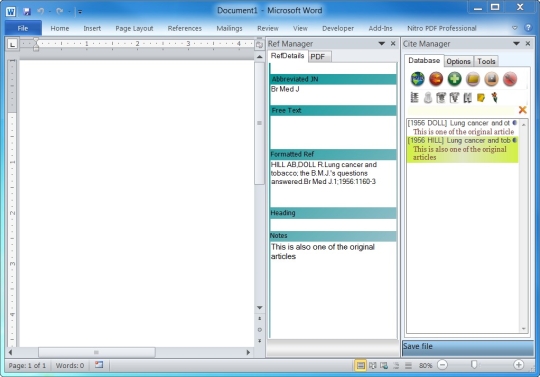Click the grey bell-shaped icon in Cite Manager
The height and width of the screenshot is (377, 540).
[428, 98]
